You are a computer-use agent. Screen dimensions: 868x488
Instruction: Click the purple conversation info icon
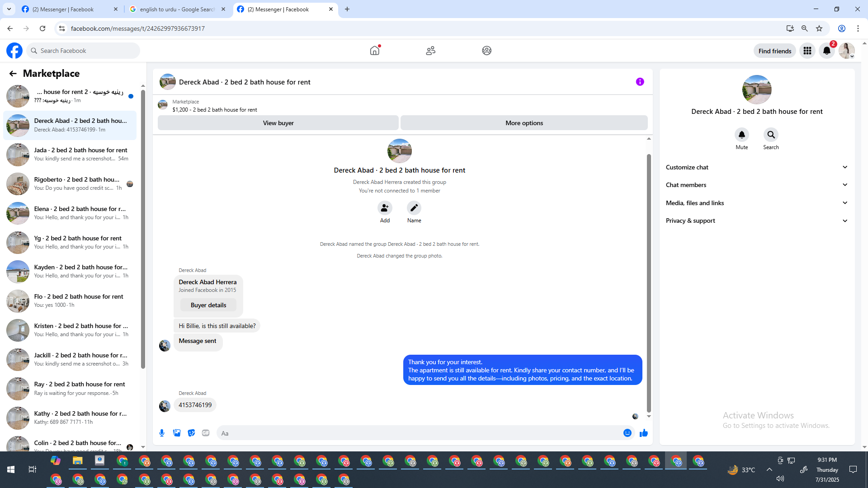tap(640, 82)
